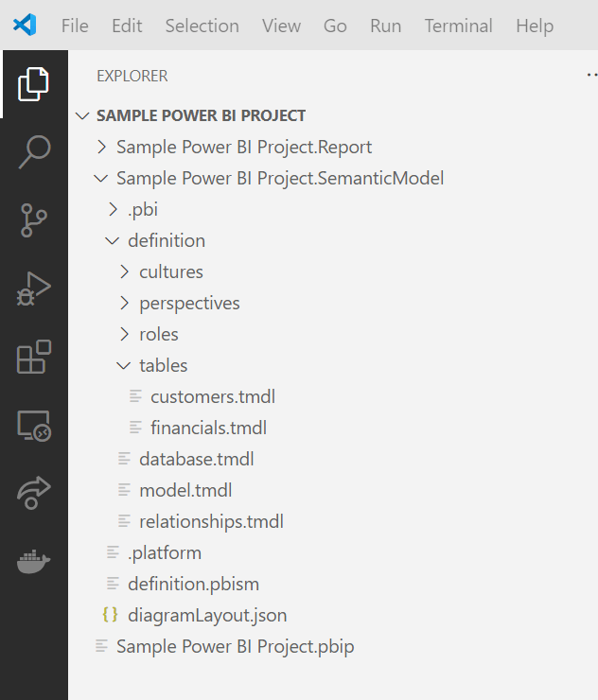The image size is (598, 700).
Task: Open Explorer more actions ellipsis
Action: (592, 75)
